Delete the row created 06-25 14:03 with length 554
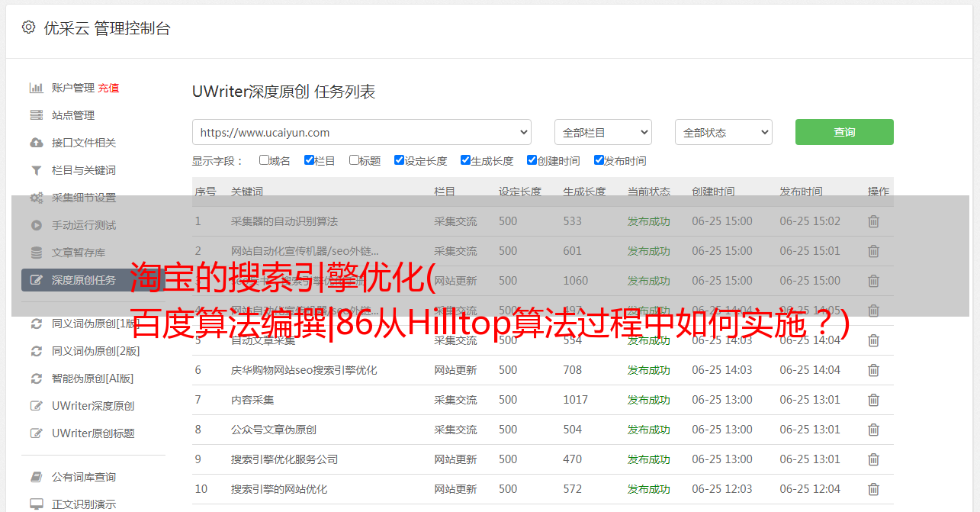Screen dimensions: 980x512 873,340
